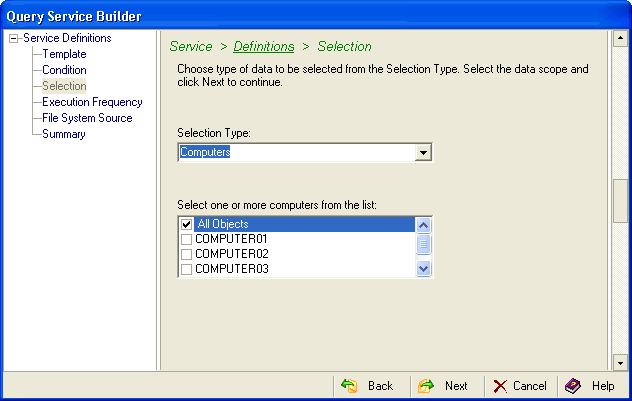Click the main panel scroll down arrow

[620, 362]
